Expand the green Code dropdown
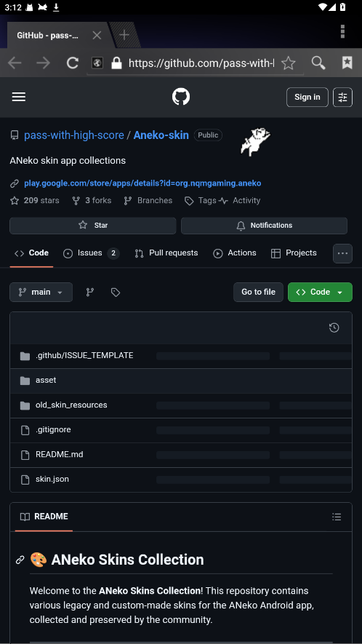Image resolution: width=362 pixels, height=644 pixels. 320,292
